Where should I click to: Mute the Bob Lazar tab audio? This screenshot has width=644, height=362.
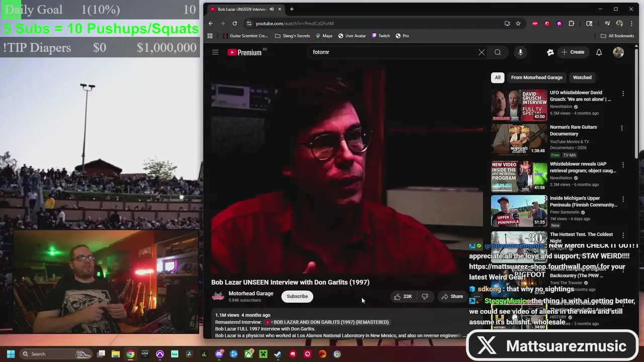[272, 9]
